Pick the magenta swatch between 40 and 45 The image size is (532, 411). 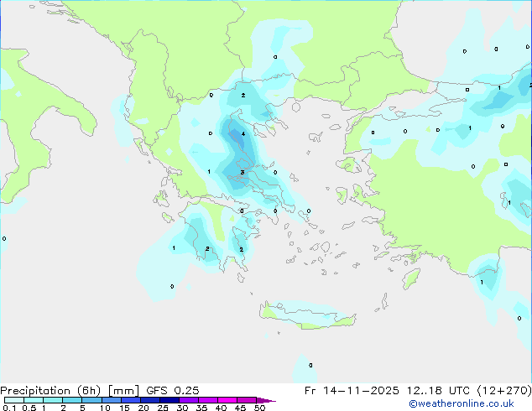click(x=227, y=400)
